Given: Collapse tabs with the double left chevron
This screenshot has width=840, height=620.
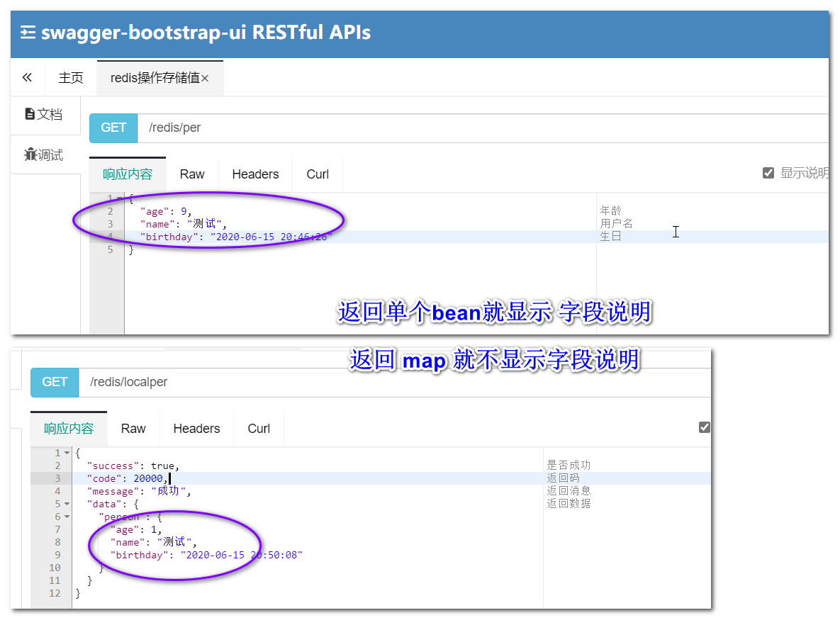Looking at the screenshot, I should click(x=28, y=78).
